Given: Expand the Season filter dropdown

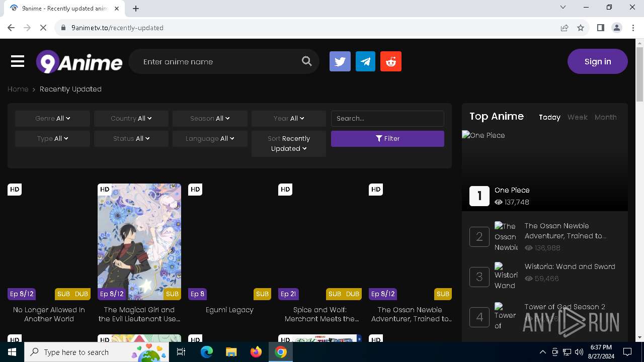Looking at the screenshot, I should [x=210, y=118].
